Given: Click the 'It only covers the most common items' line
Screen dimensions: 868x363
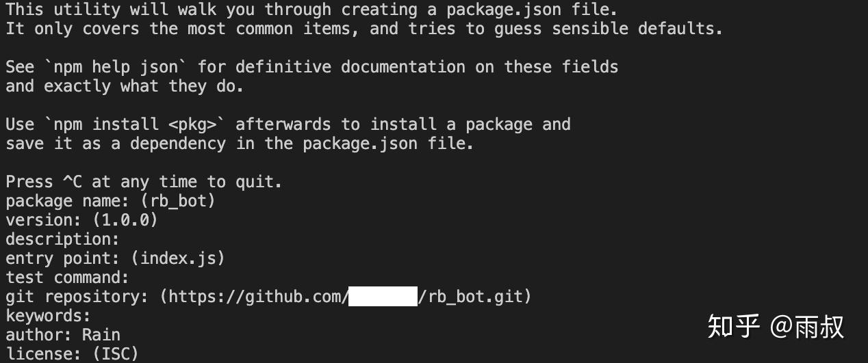Looking at the screenshot, I should 364,29.
